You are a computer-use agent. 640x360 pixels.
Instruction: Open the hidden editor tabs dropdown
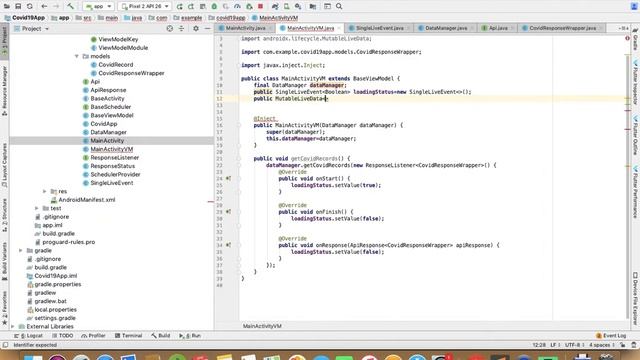[x=623, y=28]
